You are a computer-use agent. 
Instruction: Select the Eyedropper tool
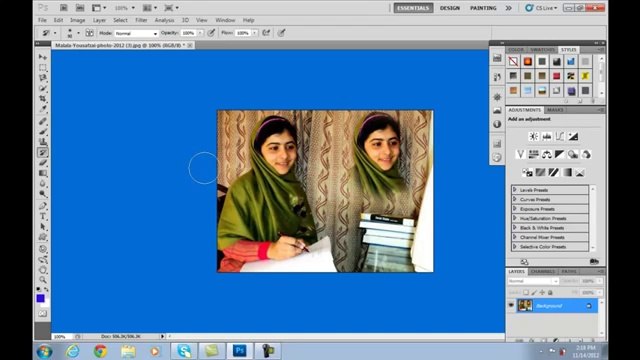coord(43,109)
